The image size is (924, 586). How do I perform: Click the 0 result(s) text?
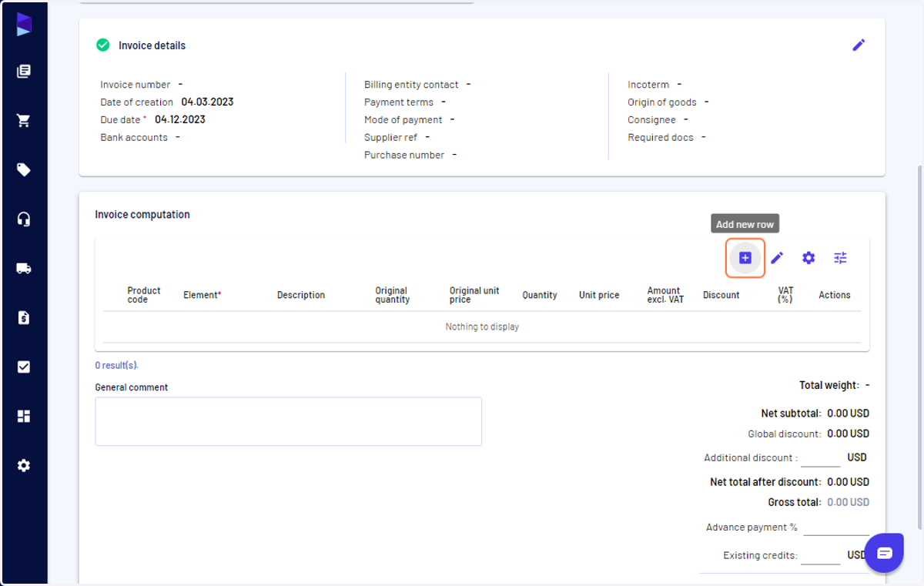(x=117, y=365)
